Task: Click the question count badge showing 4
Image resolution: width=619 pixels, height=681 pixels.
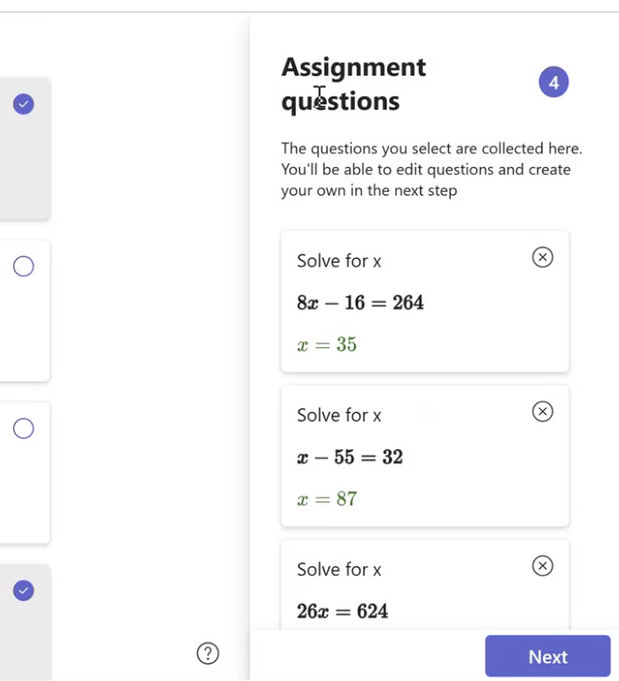Action: click(553, 82)
